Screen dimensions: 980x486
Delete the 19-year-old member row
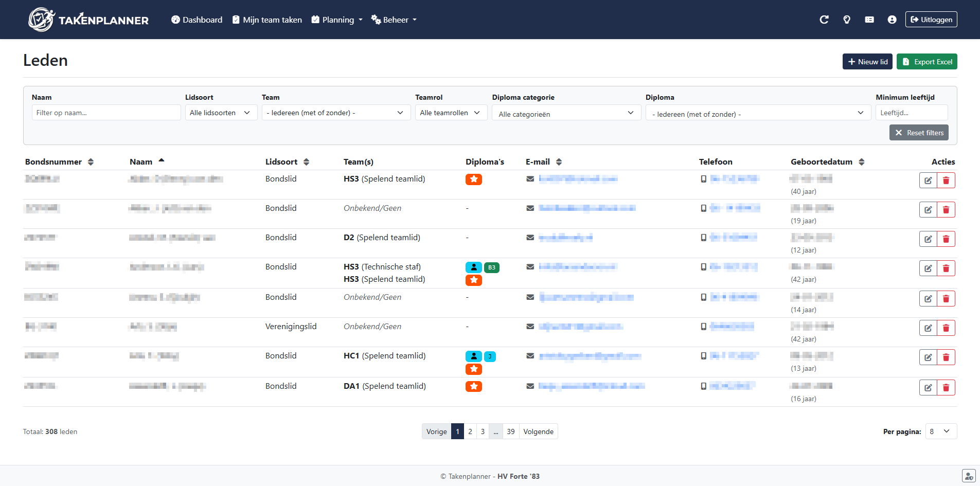pyautogui.click(x=946, y=210)
